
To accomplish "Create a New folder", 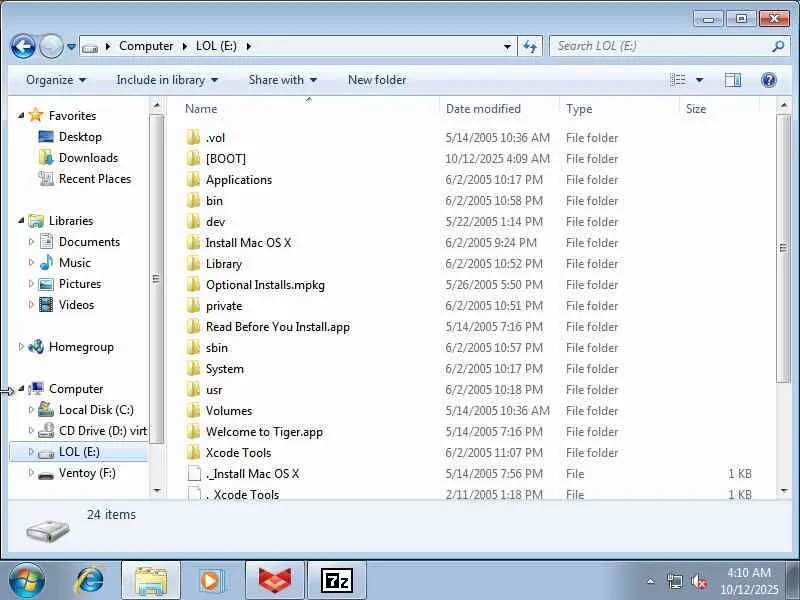I will point(377,80).
